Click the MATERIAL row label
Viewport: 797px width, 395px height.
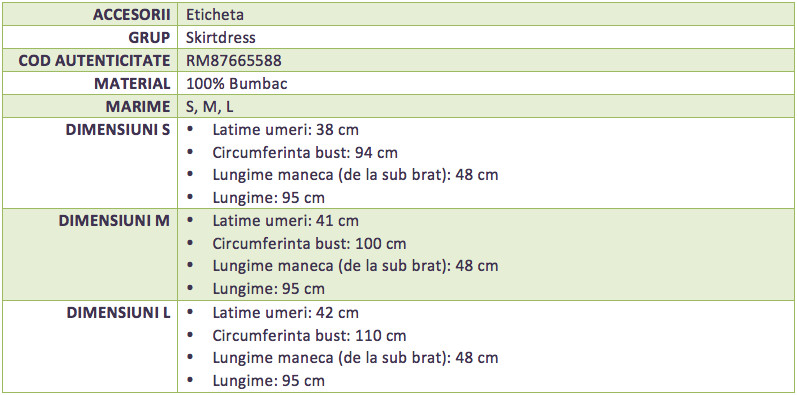(132, 83)
